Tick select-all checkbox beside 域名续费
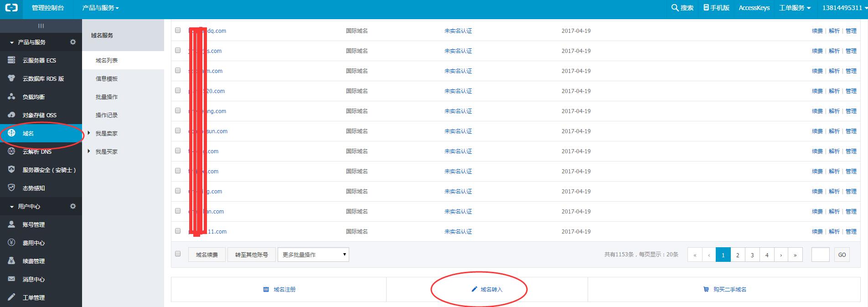The width and height of the screenshot is (868, 307). (x=178, y=254)
